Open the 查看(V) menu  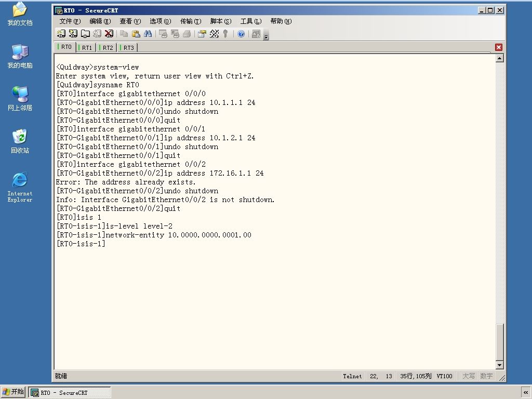[x=130, y=21]
